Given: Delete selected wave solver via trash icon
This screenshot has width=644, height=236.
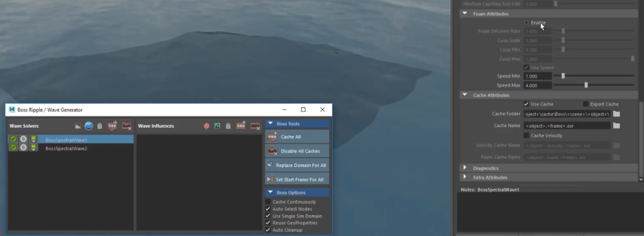Looking at the screenshot, I should (99, 126).
